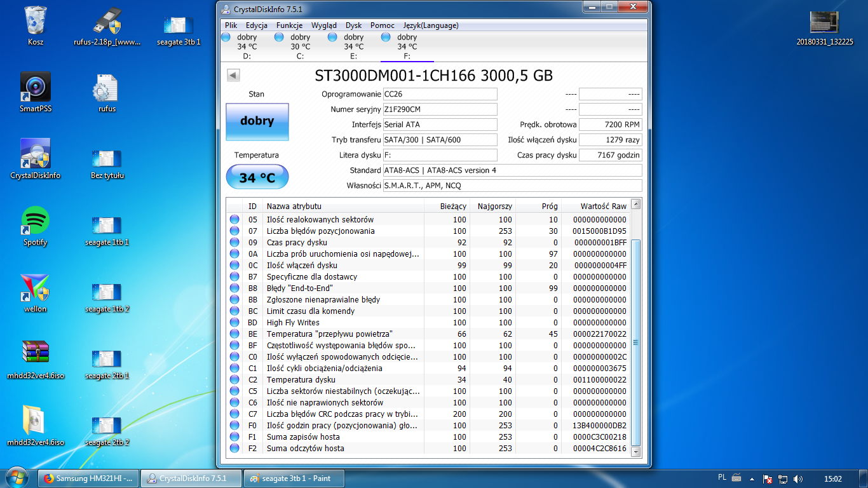Image resolution: width=868 pixels, height=488 pixels.
Task: Click the status circle for attribute BE
Action: (x=234, y=334)
